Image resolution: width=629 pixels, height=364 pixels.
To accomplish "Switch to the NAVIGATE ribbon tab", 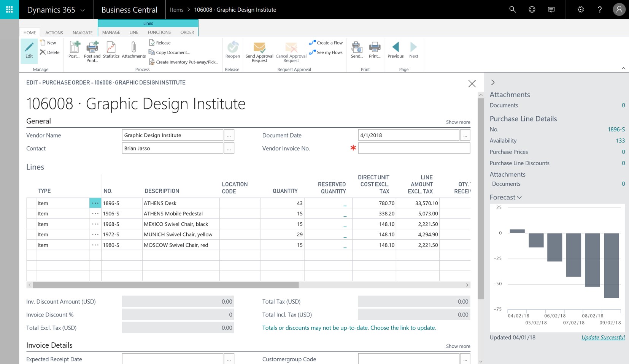I will (83, 33).
